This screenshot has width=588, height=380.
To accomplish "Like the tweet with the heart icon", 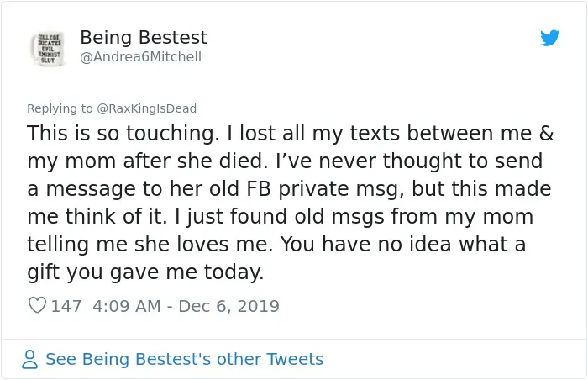I will (37, 305).
